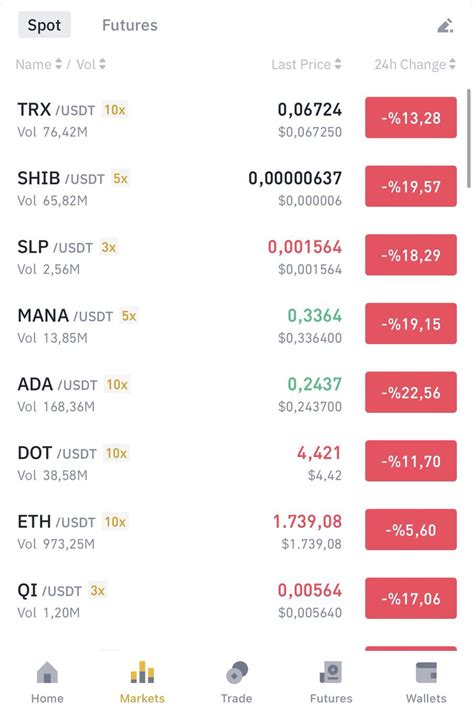474x707 pixels.
Task: Tap the Markets bar-chart icon
Action: point(142,672)
